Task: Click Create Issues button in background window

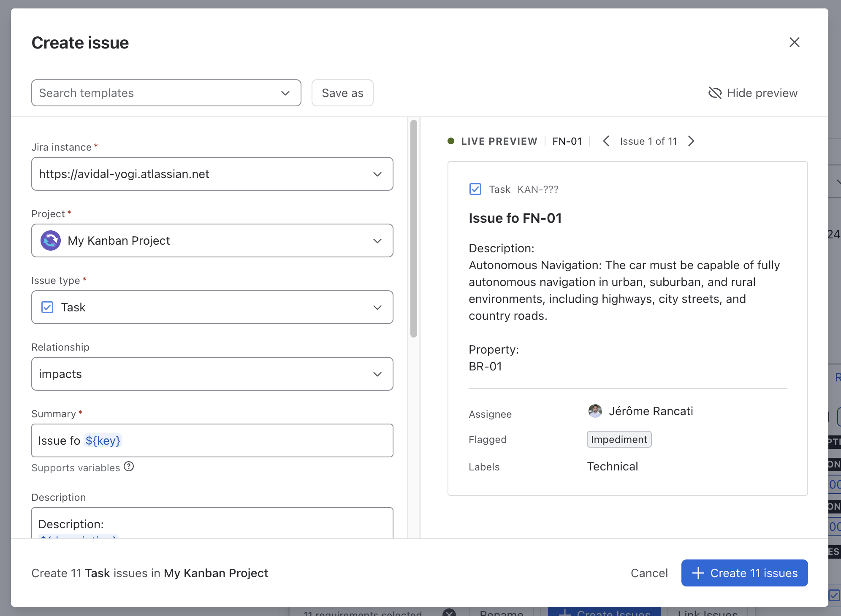Action: [x=604, y=612]
